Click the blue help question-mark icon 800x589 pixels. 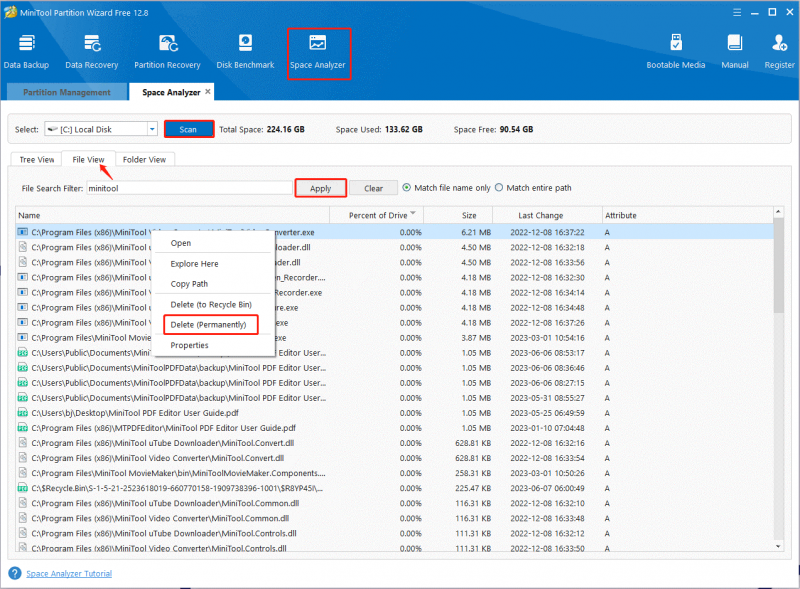coord(15,573)
